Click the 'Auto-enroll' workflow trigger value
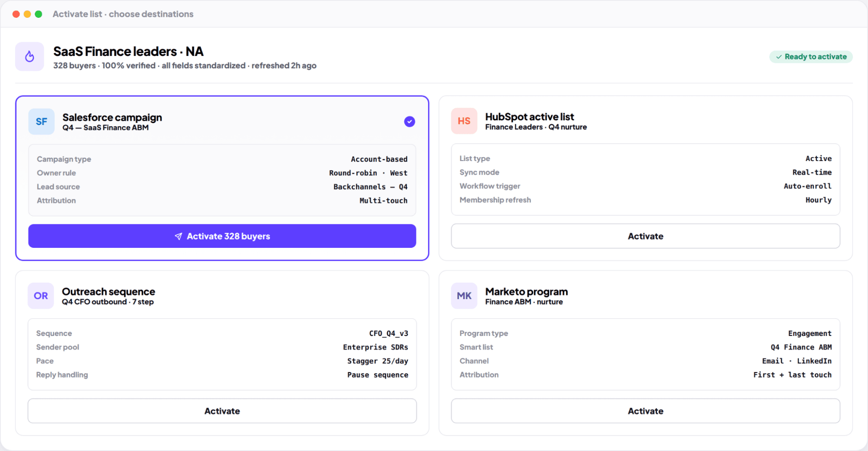Screen dimensions: 868x451 click(808, 186)
